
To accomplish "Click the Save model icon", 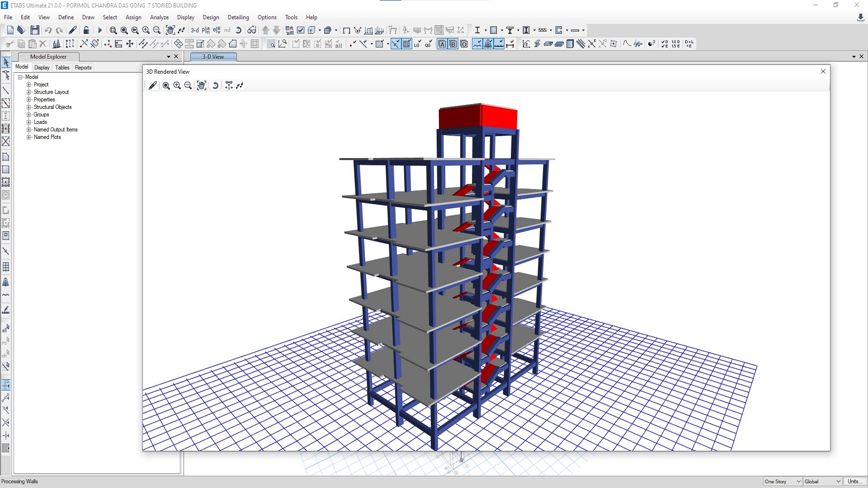I will click(x=35, y=30).
